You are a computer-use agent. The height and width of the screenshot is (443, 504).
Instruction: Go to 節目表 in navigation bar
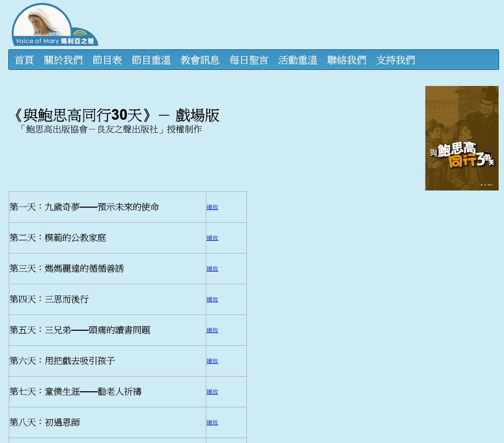pyautogui.click(x=108, y=60)
